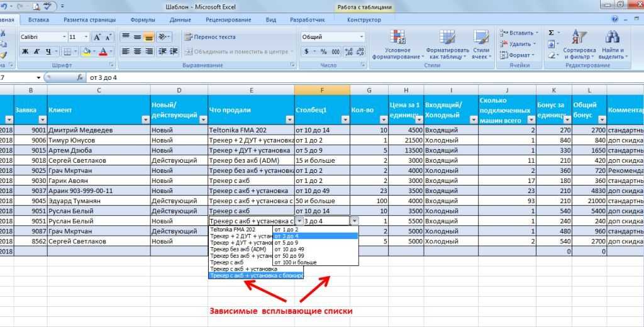The width and height of the screenshot is (644, 327).
Task: Click the Fill down icon
Action: (552, 44)
